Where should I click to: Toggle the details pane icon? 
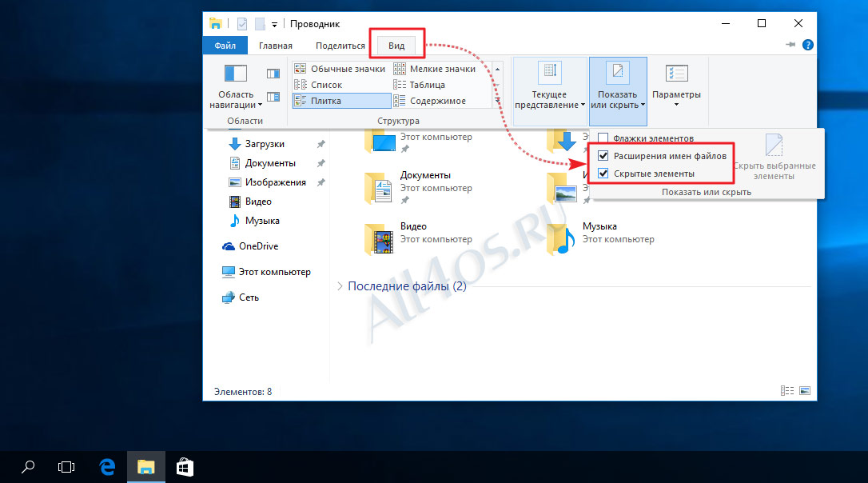[273, 97]
